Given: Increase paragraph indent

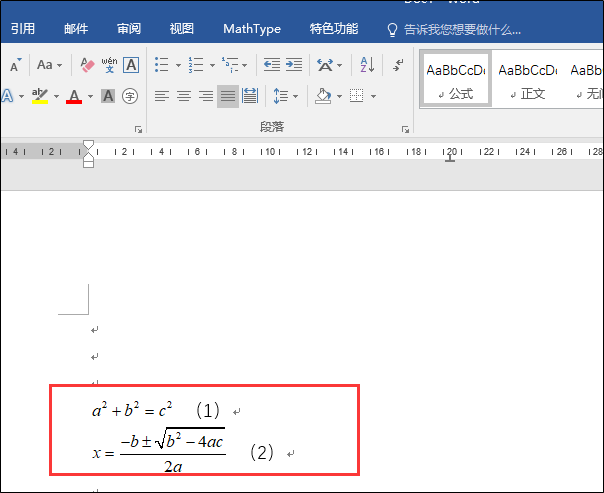Looking at the screenshot, I should coord(294,65).
